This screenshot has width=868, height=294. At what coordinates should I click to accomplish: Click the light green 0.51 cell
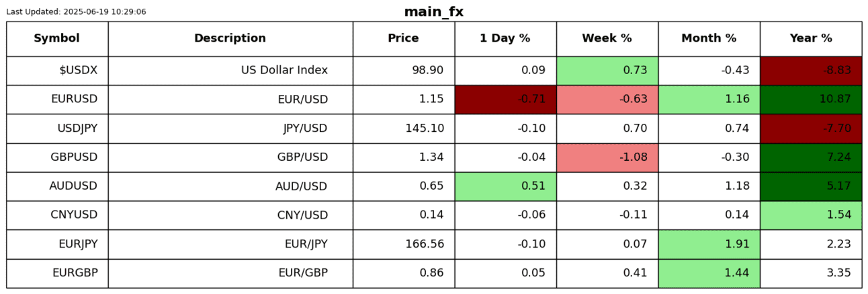(x=505, y=186)
